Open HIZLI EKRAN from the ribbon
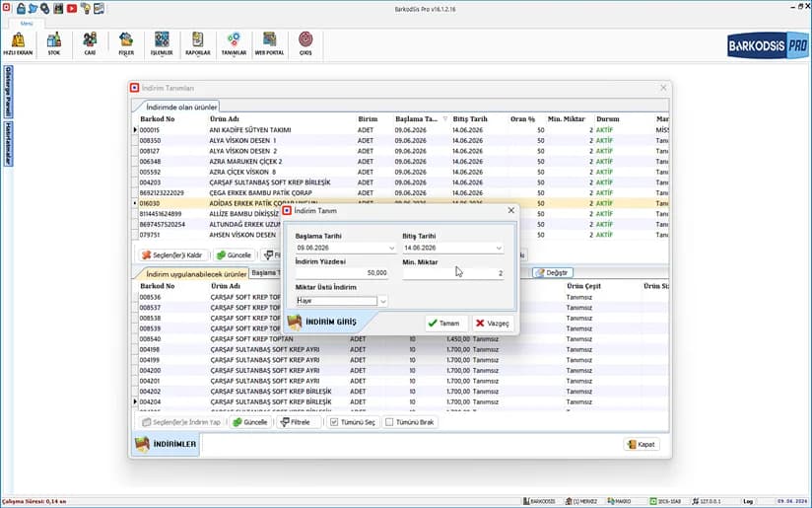The width and height of the screenshot is (812, 508). pyautogui.click(x=18, y=43)
